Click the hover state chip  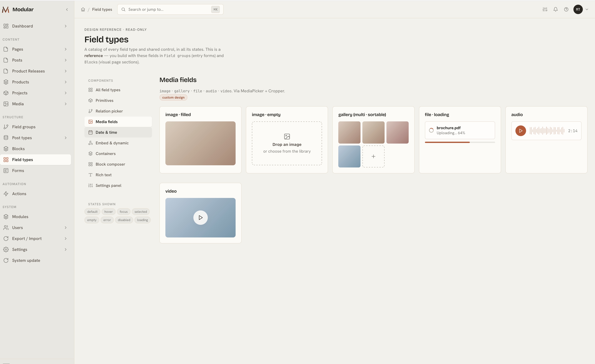108,212
